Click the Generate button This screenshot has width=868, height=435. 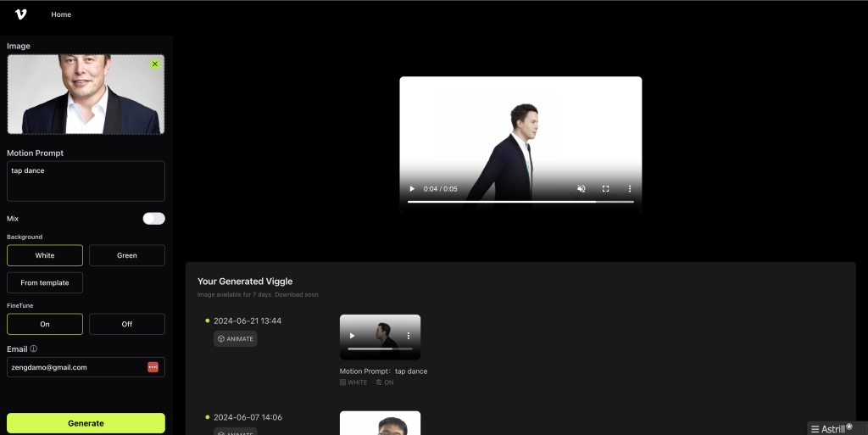86,423
